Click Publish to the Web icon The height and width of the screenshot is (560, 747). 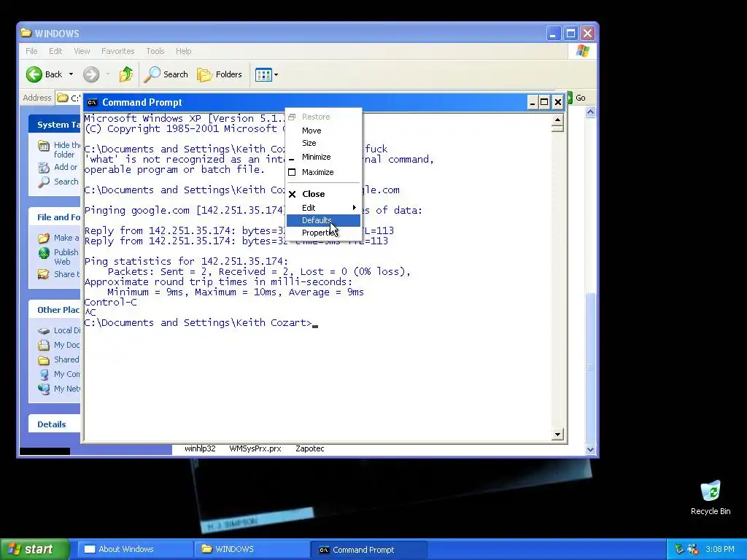coord(43,253)
